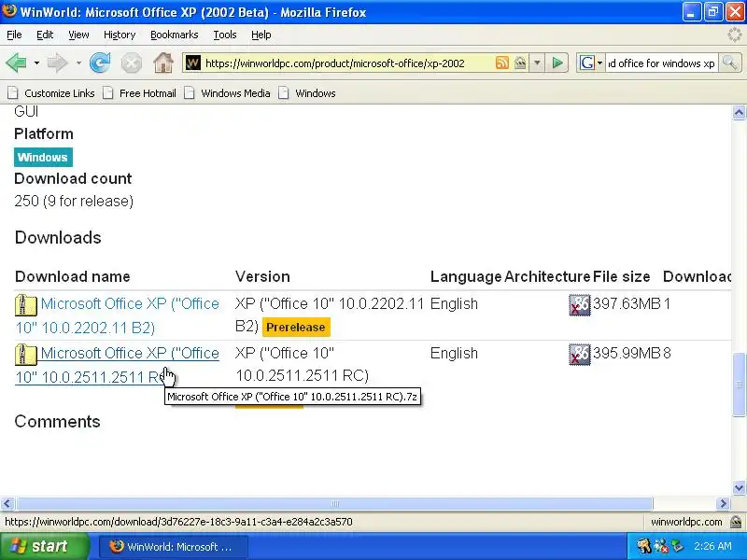The image size is (747, 560).
Task: Click the Version column header
Action: [x=262, y=276]
